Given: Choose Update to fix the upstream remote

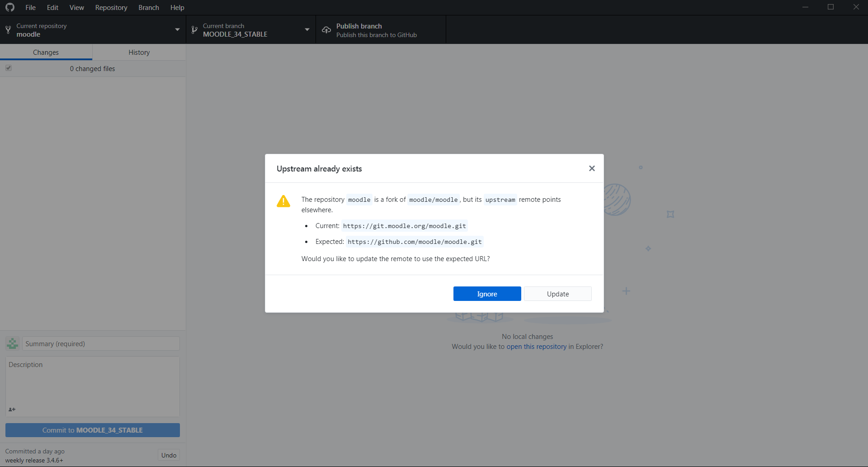Looking at the screenshot, I should [x=558, y=294].
